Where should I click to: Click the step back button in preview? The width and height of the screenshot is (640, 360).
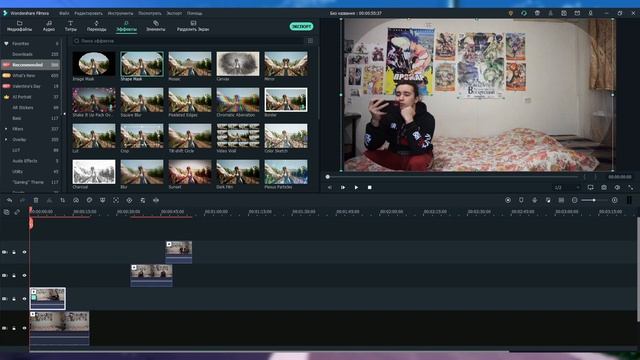pos(330,187)
